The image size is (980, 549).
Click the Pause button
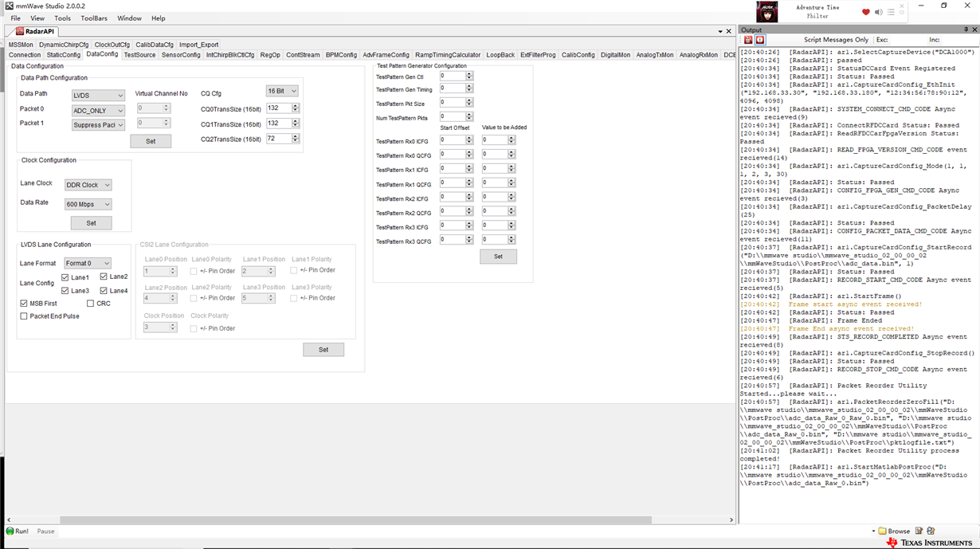[x=45, y=531]
